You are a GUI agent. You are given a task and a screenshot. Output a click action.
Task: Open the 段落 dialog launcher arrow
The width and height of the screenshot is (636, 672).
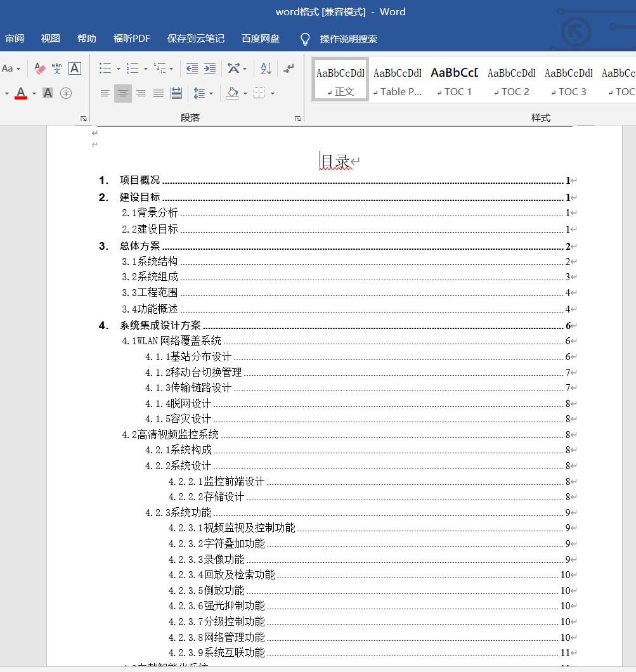[297, 118]
